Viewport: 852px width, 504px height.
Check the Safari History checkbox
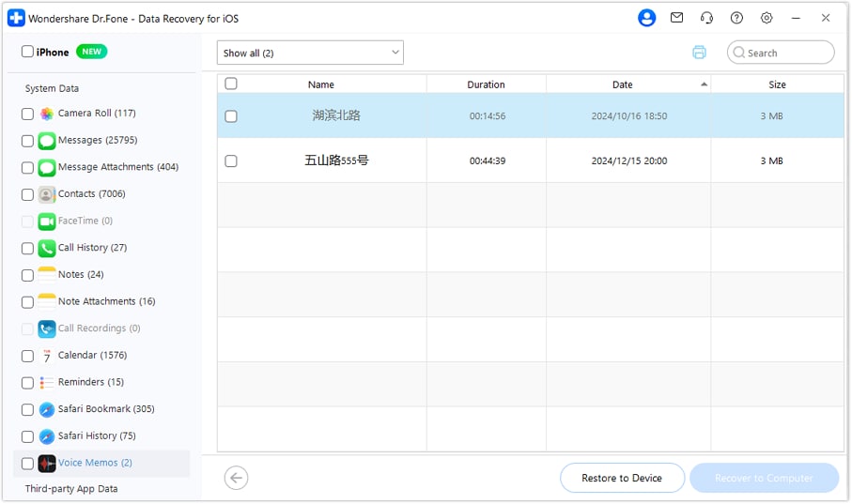pos(27,436)
